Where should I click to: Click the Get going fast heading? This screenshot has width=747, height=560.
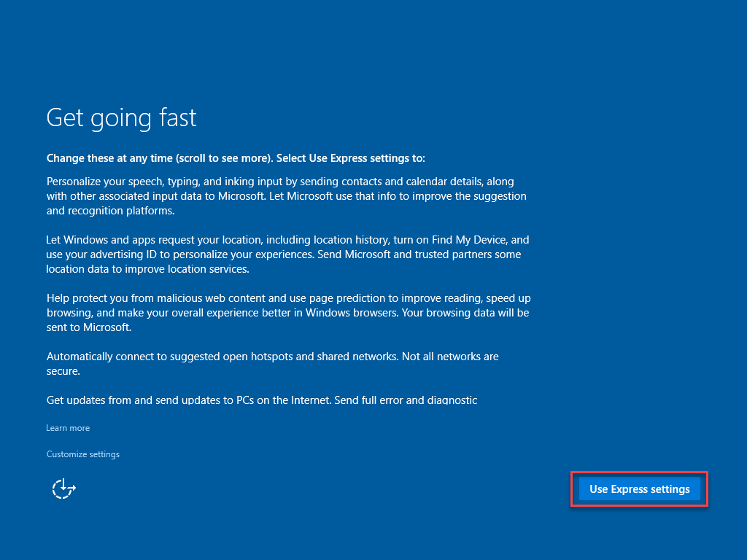click(121, 117)
